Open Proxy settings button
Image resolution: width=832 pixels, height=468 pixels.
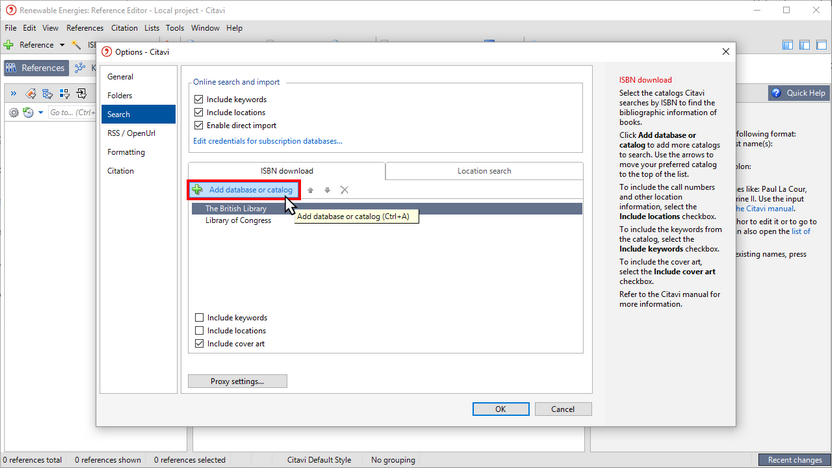coord(237,381)
